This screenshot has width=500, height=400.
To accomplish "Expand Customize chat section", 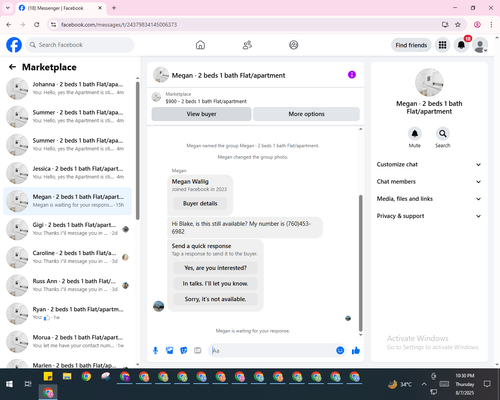I will point(429,164).
